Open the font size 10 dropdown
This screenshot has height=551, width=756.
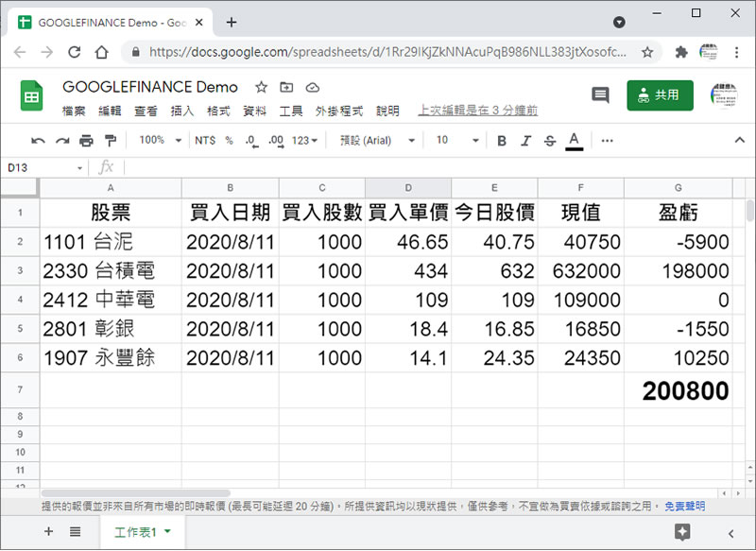click(457, 140)
